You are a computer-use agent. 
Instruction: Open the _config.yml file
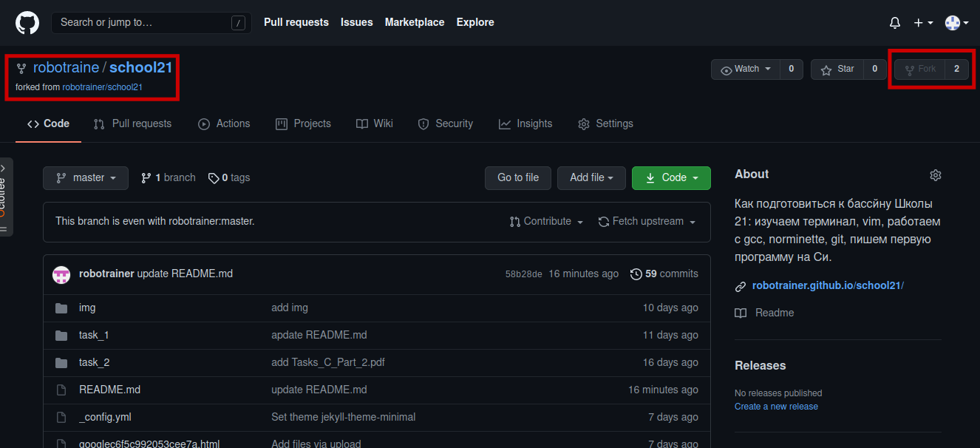[105, 417]
